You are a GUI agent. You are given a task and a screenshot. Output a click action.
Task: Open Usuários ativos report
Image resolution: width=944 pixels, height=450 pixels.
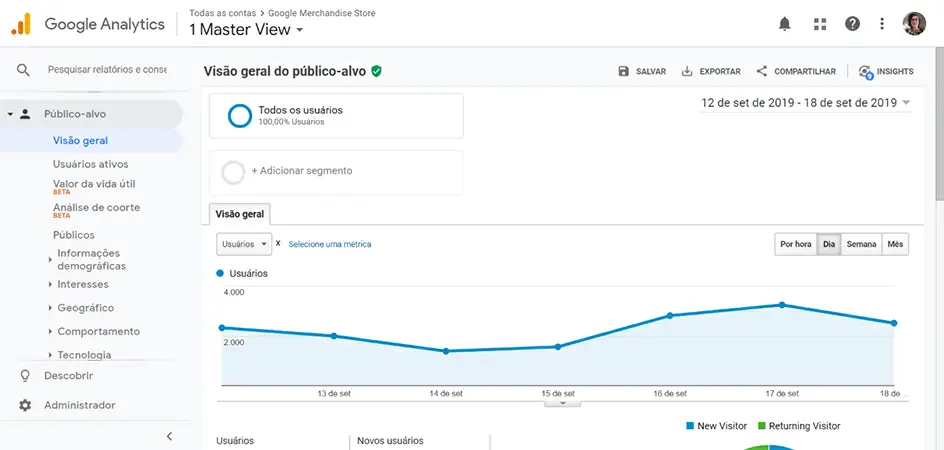pos(90,164)
